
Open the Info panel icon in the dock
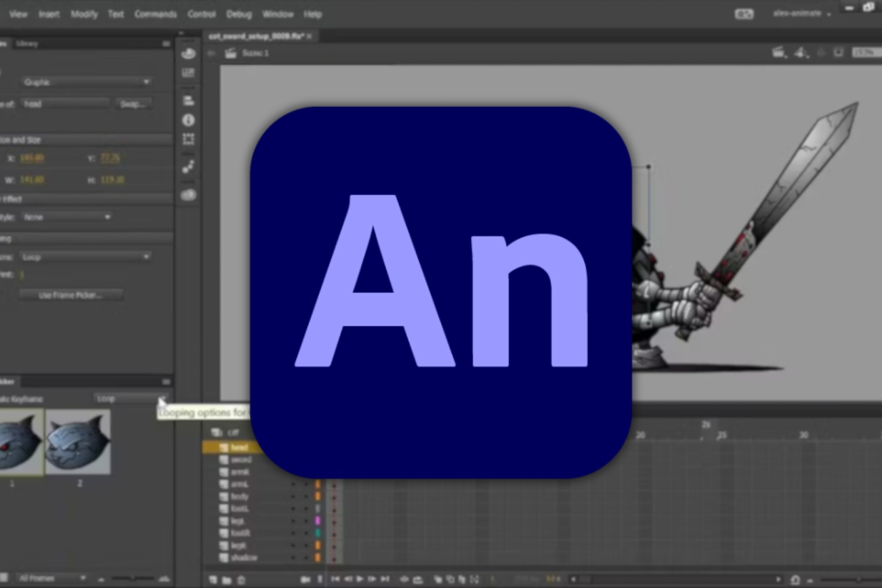coord(188,120)
